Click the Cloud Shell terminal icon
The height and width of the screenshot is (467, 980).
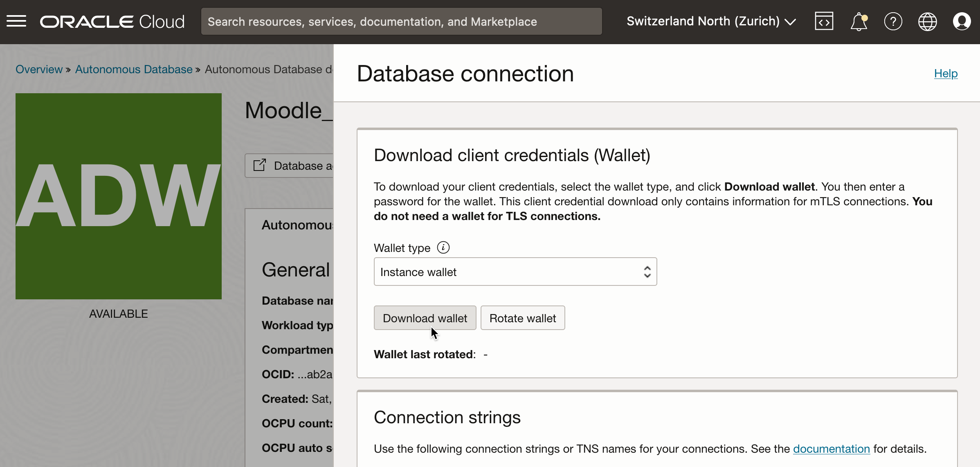pyautogui.click(x=825, y=22)
